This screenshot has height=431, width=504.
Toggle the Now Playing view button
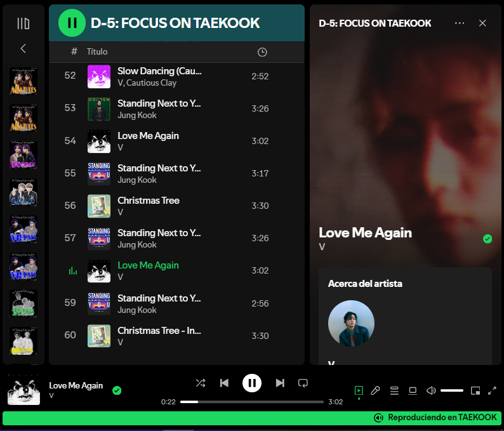point(359,390)
